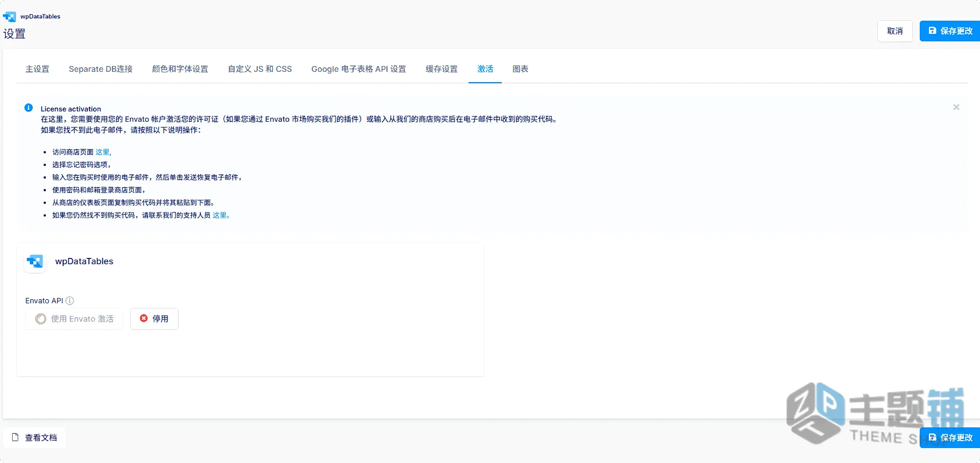Viewport: 980px width, 463px height.
Task: Click the wpDataTables logo in the header
Action: (10, 17)
